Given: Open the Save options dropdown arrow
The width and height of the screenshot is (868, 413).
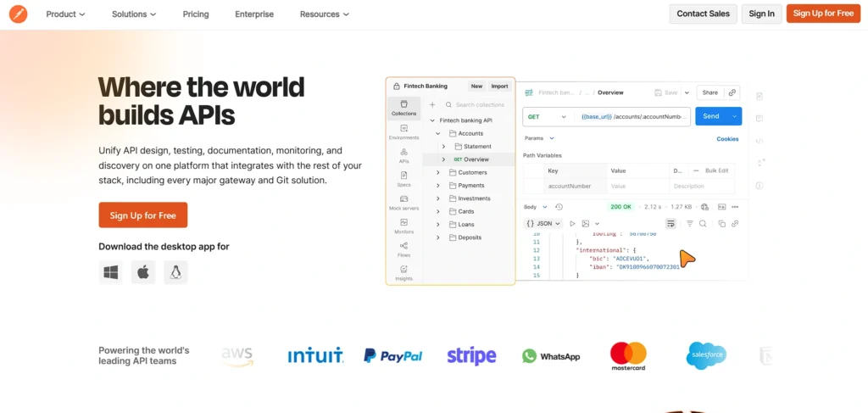Looking at the screenshot, I should pyautogui.click(x=687, y=93).
